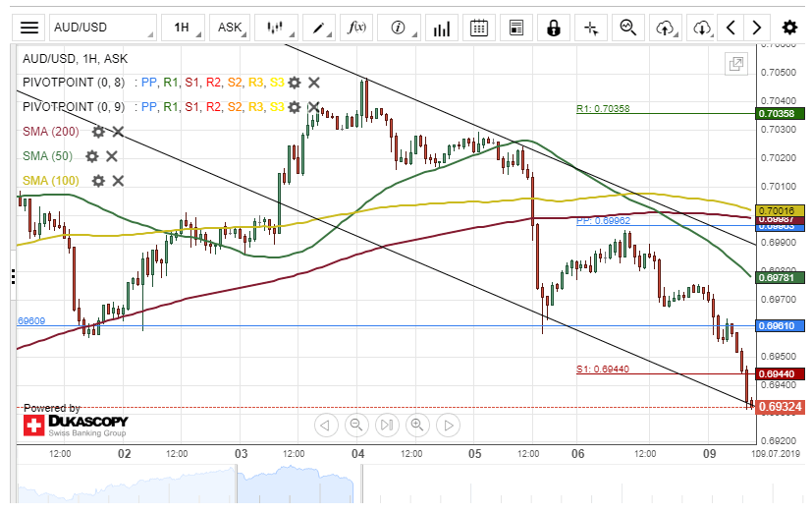This screenshot has height=513, width=812.
Task: Click the cloud upload icon
Action: (x=666, y=28)
